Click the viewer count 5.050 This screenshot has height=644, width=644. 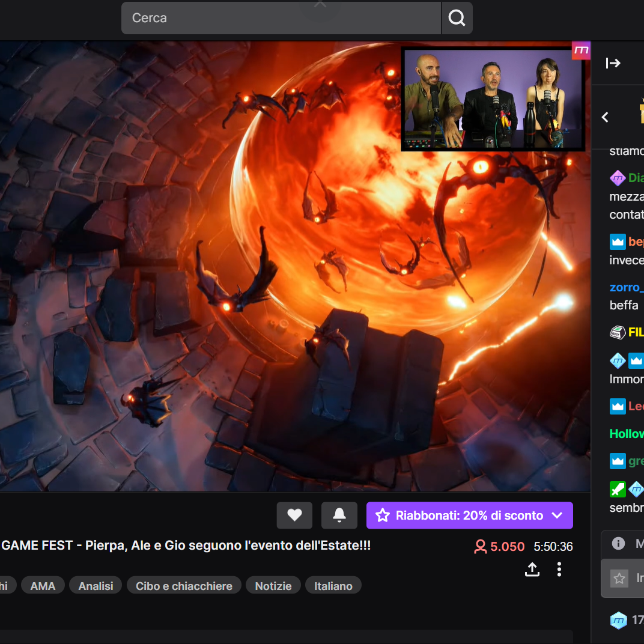click(507, 546)
